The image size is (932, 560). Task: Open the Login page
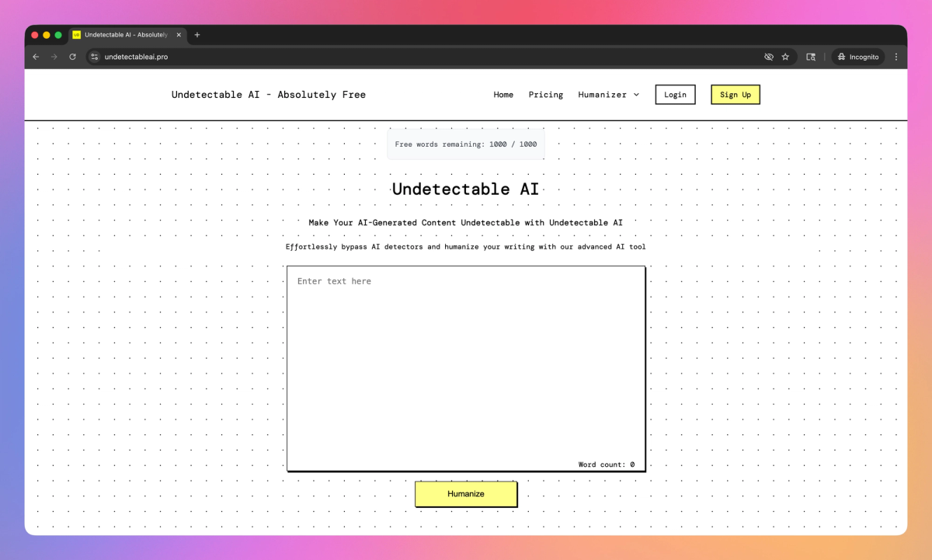click(x=675, y=94)
